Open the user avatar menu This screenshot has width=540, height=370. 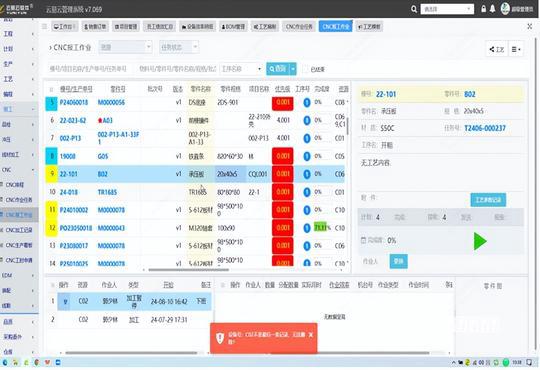(x=505, y=9)
